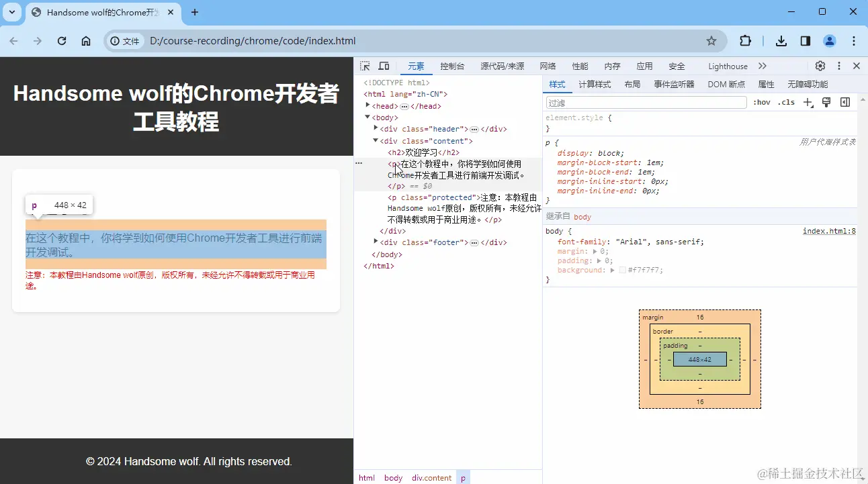Click the index.html:8 source link
This screenshot has width=868, height=484.
[x=829, y=232]
